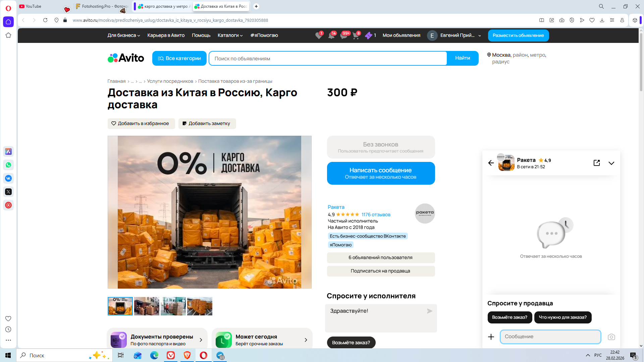
Task: Click the Написать сообщение button
Action: [x=381, y=173]
